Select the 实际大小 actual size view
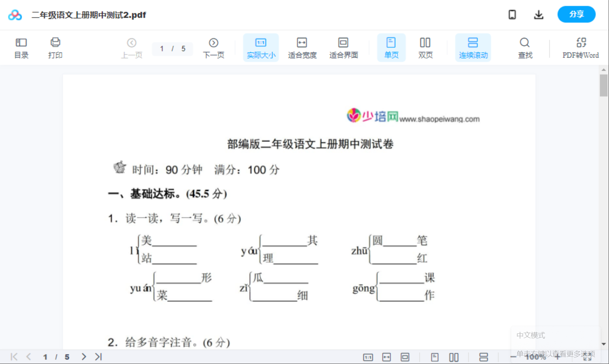Image resolution: width=609 pixels, height=364 pixels. click(x=261, y=47)
